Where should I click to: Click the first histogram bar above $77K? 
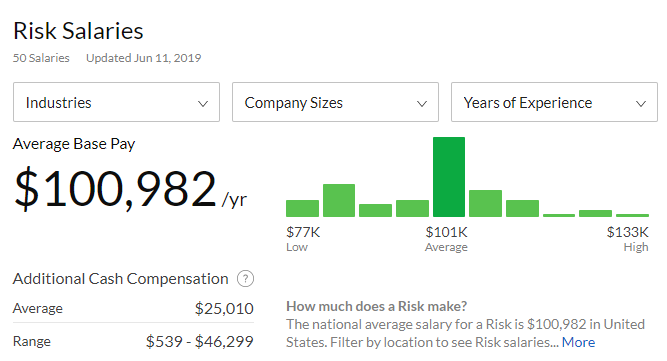coord(302,208)
